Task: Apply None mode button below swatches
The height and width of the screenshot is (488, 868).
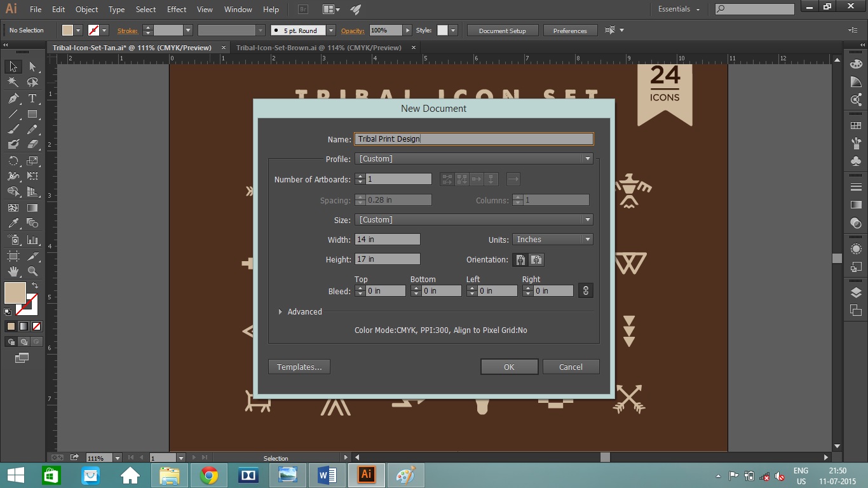Action: [x=36, y=327]
